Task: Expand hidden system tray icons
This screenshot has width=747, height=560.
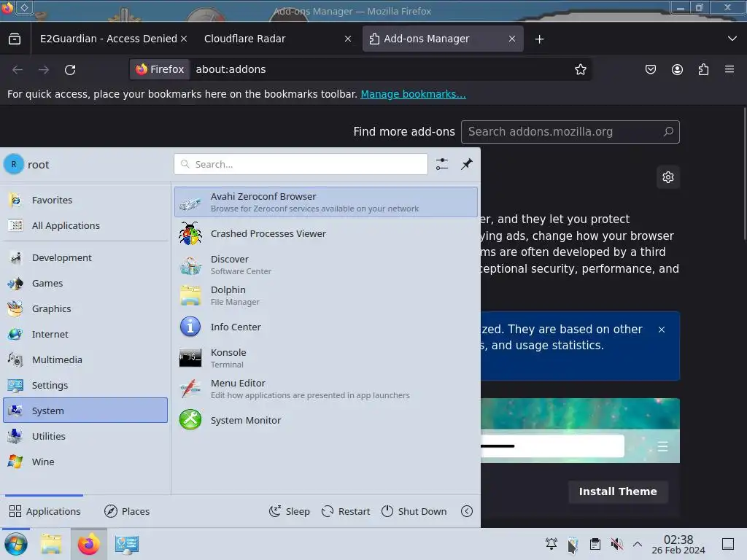Action: [638, 544]
